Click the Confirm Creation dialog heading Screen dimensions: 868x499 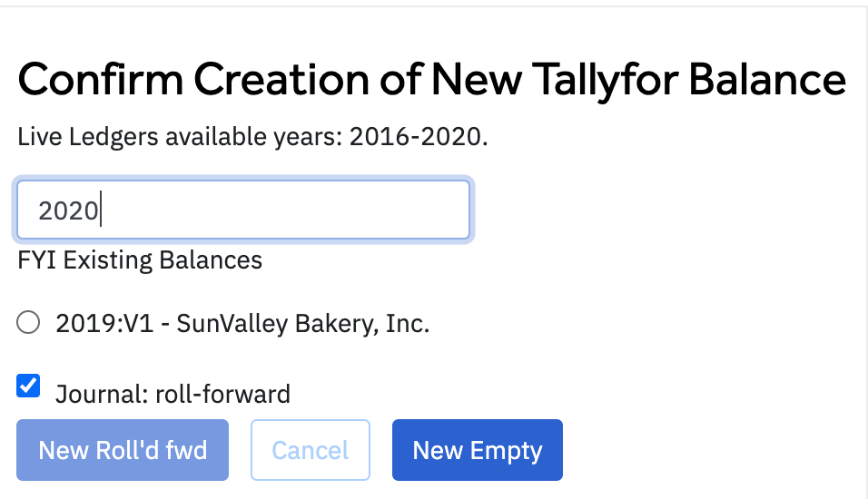431,81
